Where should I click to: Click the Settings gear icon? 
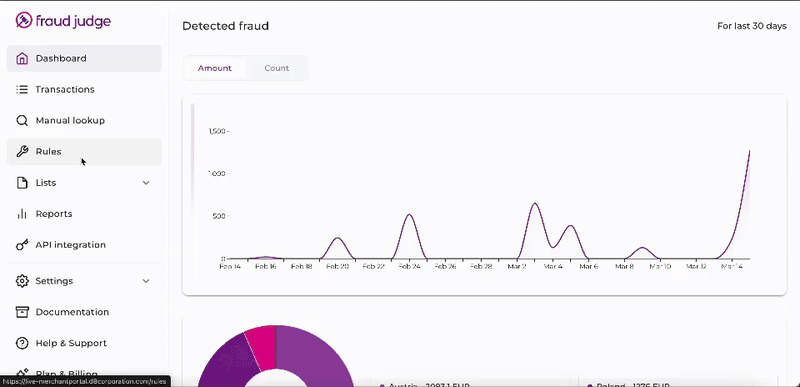[22, 281]
